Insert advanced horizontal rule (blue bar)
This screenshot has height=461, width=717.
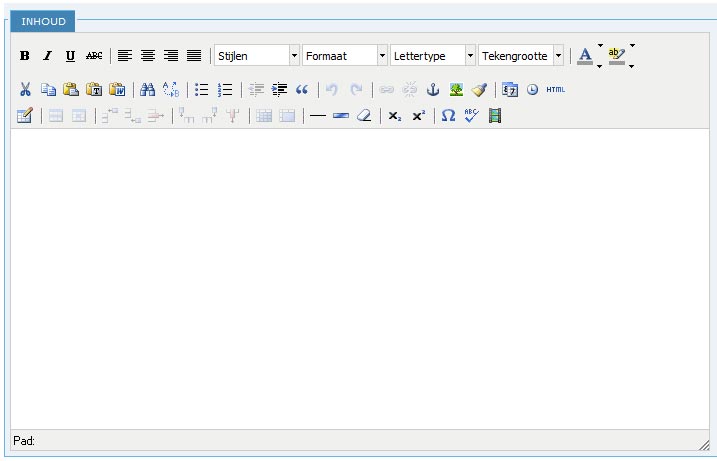pyautogui.click(x=341, y=116)
